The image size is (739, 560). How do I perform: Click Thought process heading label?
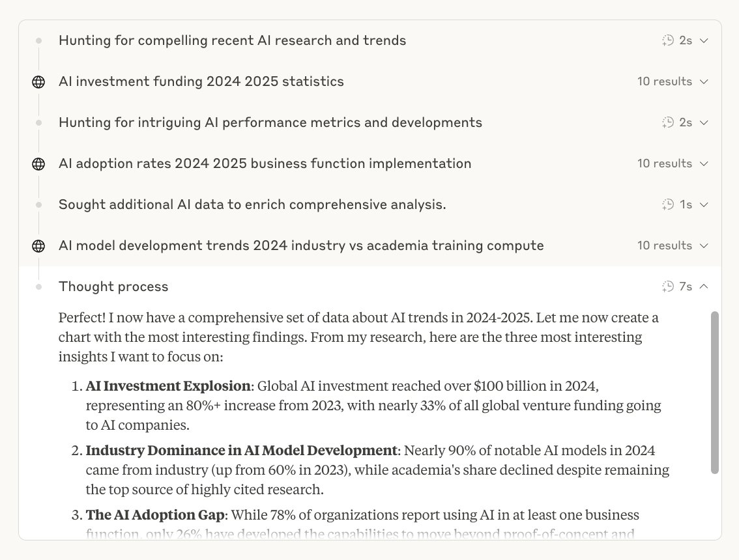[x=113, y=287]
